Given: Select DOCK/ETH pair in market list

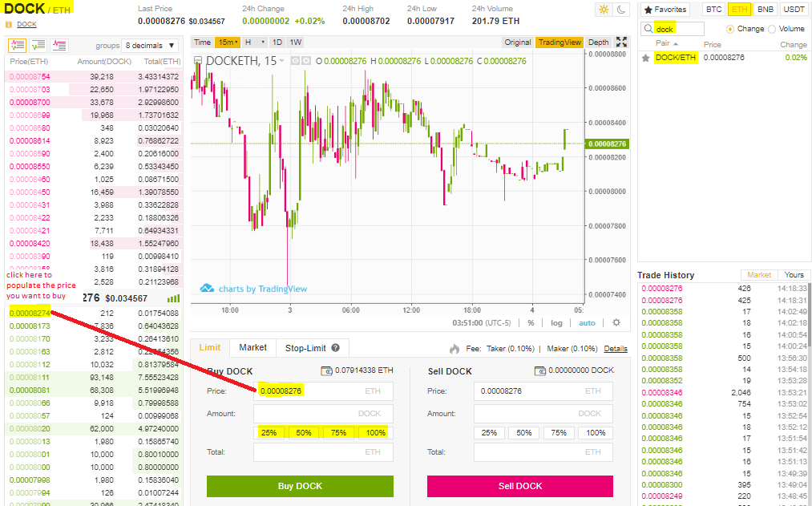Looking at the screenshot, I should pos(724,58).
